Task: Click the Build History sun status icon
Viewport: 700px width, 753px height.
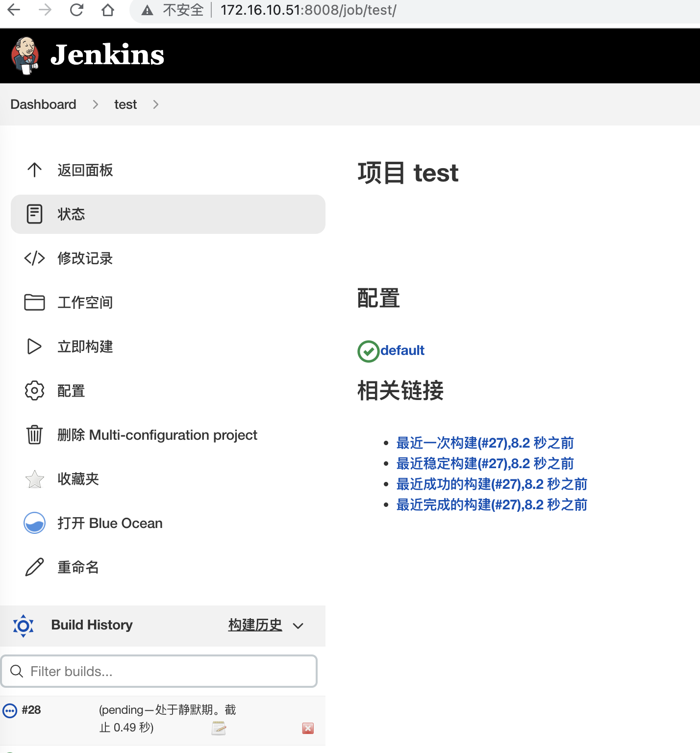Action: (x=23, y=626)
